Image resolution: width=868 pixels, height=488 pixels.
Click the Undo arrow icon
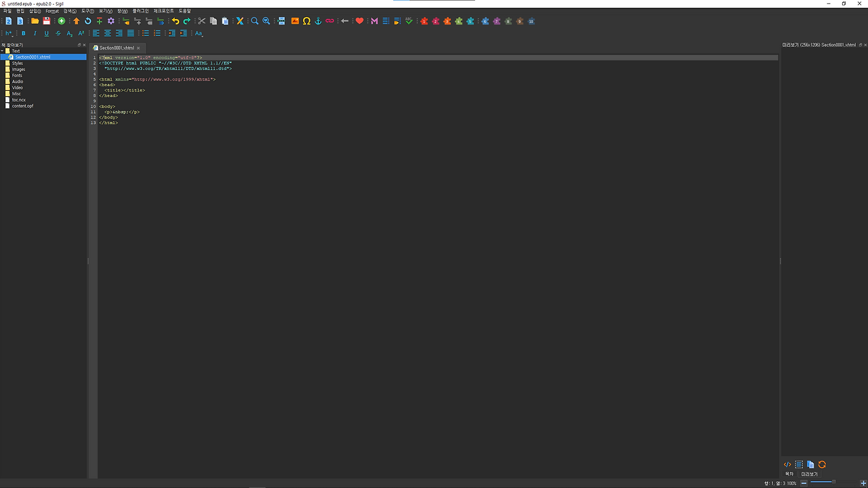[176, 21]
